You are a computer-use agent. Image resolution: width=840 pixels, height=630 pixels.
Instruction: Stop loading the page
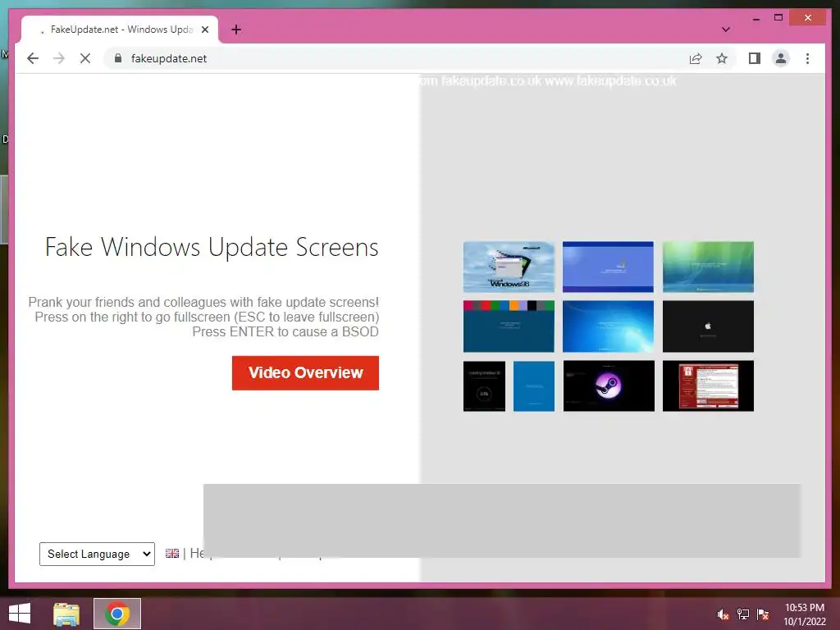pos(85,58)
